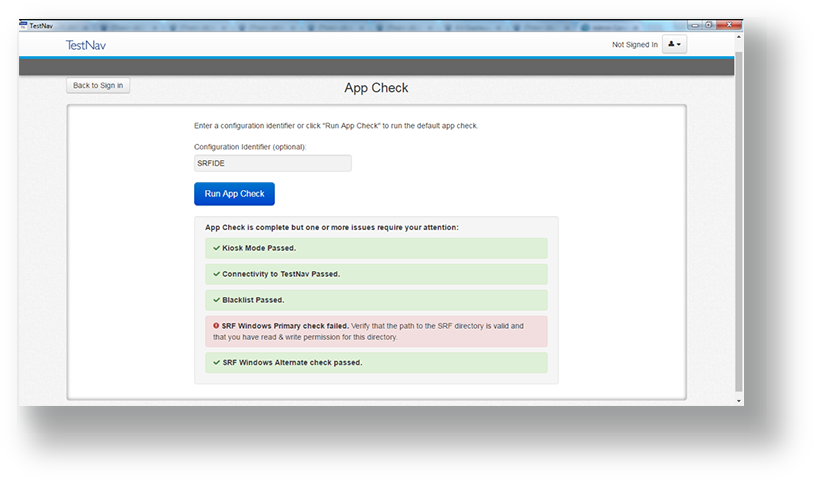Select the Connectivity to TestNav Passed row
Image resolution: width=815 pixels, height=481 pixels.
point(376,274)
